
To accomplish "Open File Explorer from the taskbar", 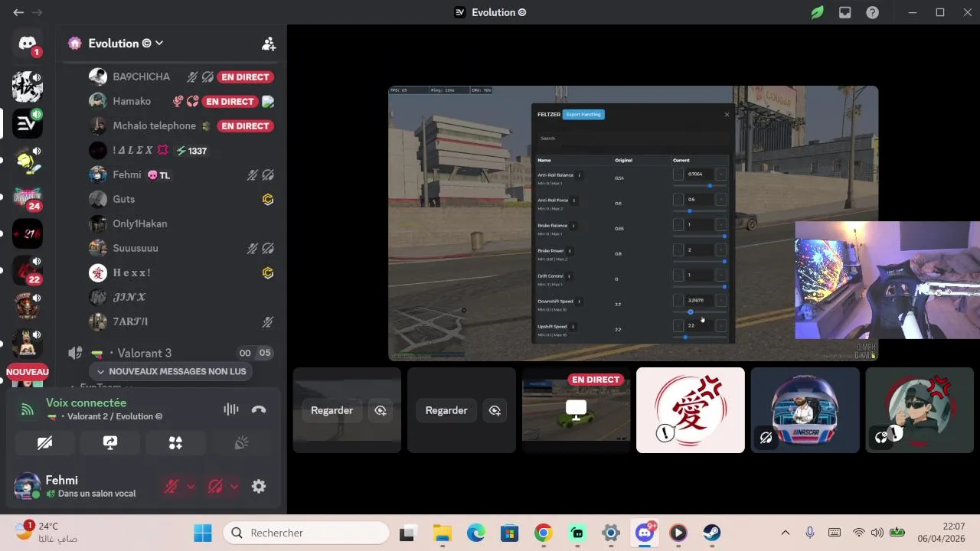I will pyautogui.click(x=442, y=533).
